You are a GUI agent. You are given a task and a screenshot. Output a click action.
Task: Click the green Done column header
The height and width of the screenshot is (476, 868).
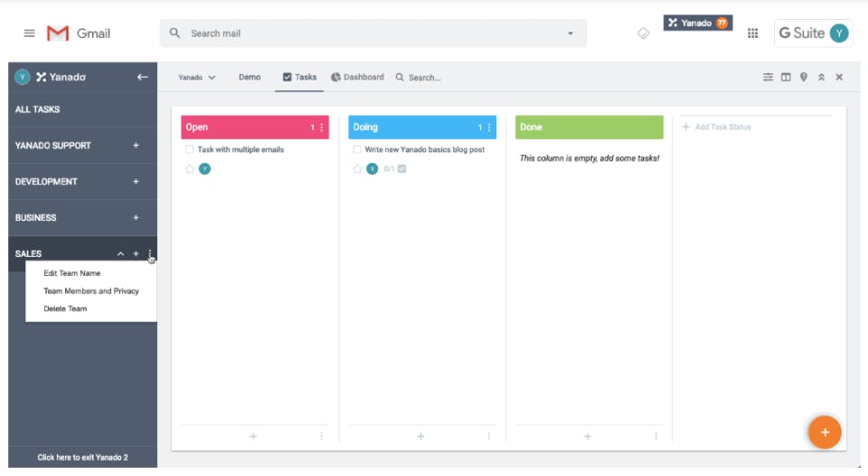[589, 128]
